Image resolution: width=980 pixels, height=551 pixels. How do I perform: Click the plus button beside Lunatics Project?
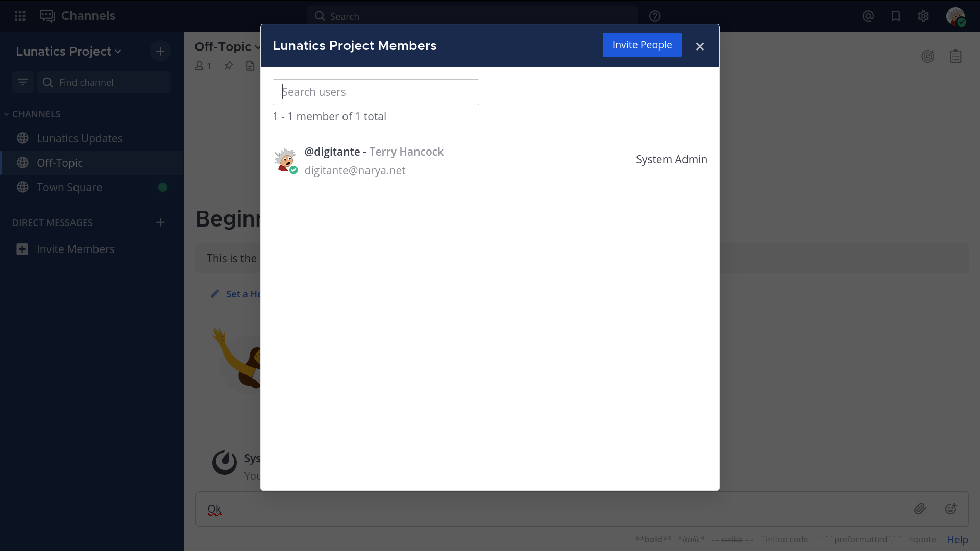(160, 52)
